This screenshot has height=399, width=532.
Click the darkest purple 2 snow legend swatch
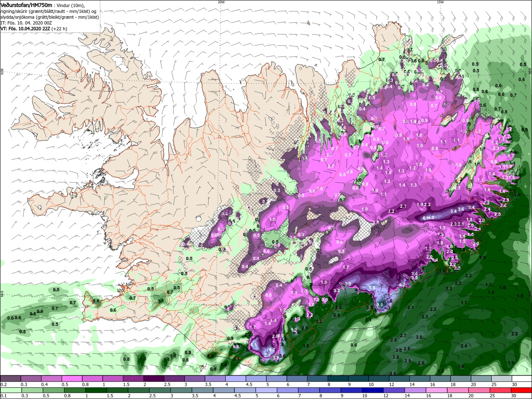pos(153,379)
